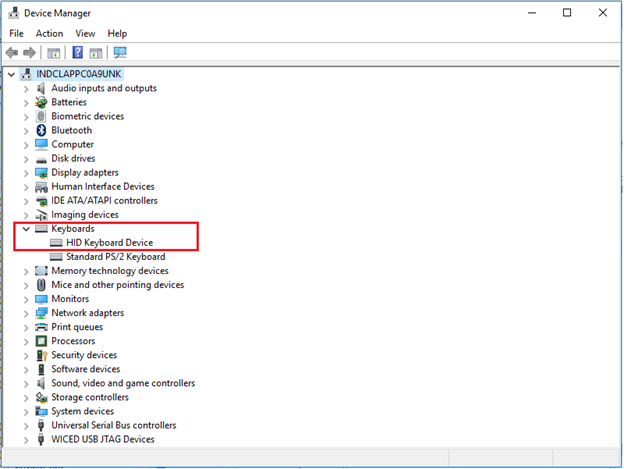Viewport: 624px width, 469px height.
Task: Click the Keyboards category icon
Action: pyautogui.click(x=41, y=229)
